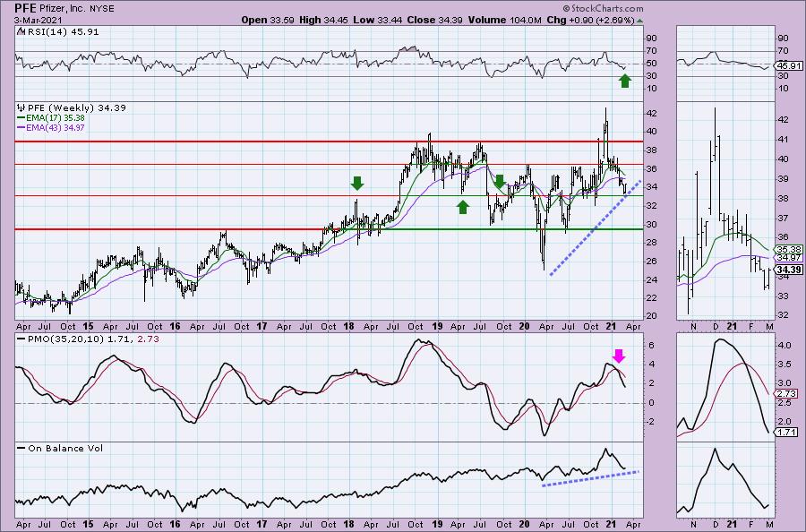Screen dimensions: 806x532
Task: Select the 'Pfizer, Inc.' company name
Action: [x=63, y=9]
